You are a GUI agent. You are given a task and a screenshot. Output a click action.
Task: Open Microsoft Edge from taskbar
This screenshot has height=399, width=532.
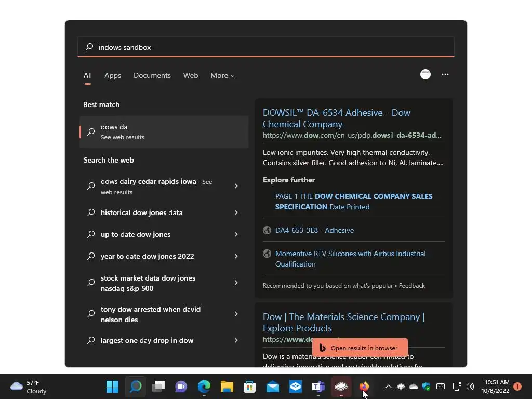click(x=204, y=386)
